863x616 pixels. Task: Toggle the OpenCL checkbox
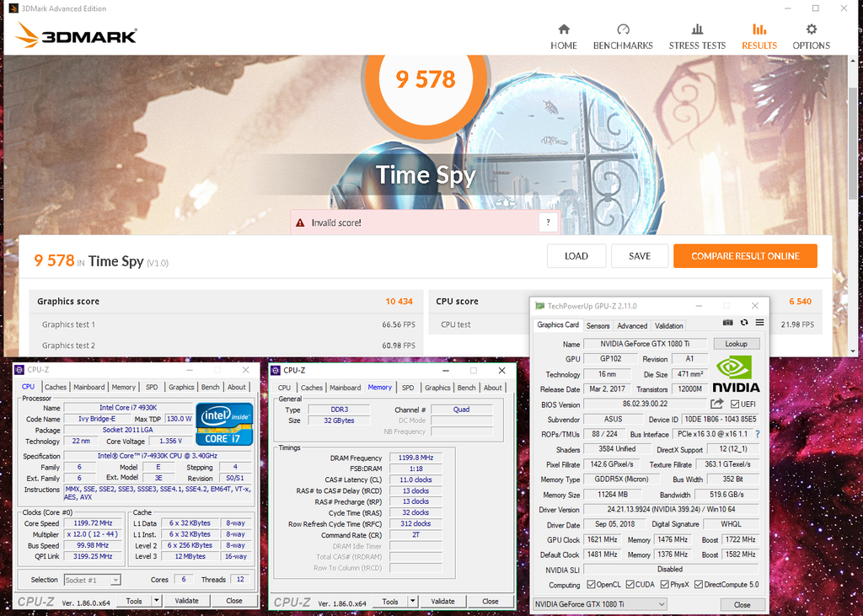click(x=591, y=585)
